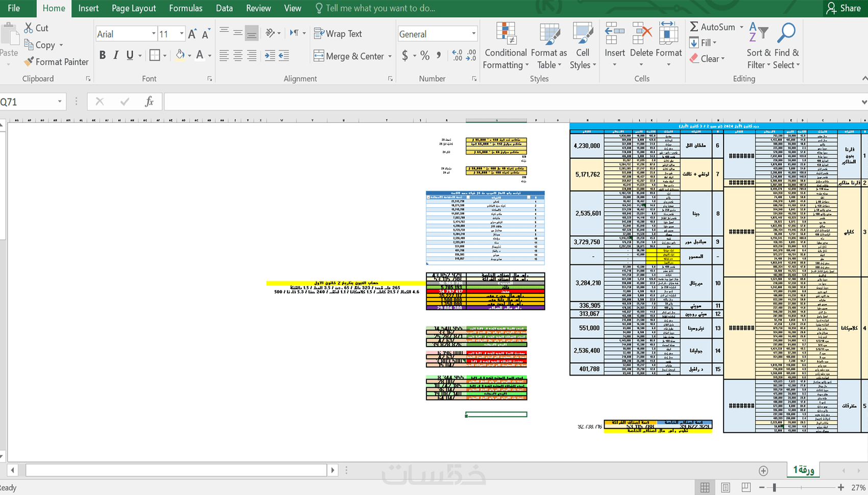
Task: Open the Sort & Filter menu
Action: [x=758, y=46]
